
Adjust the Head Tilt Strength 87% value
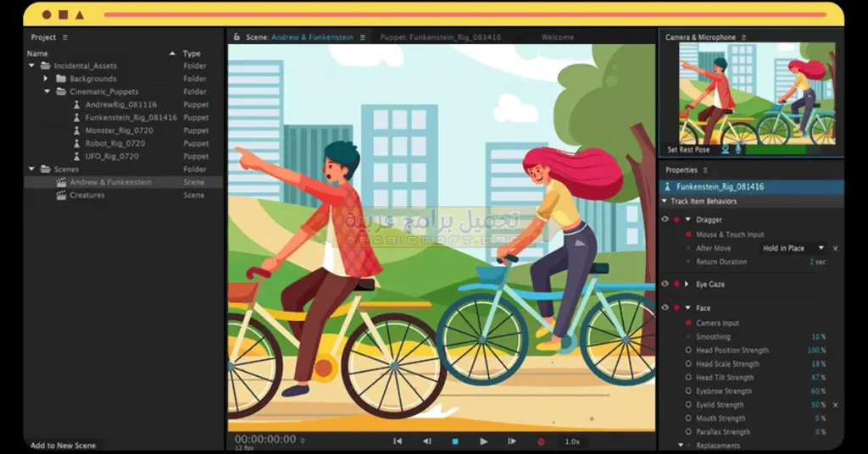[x=818, y=378]
